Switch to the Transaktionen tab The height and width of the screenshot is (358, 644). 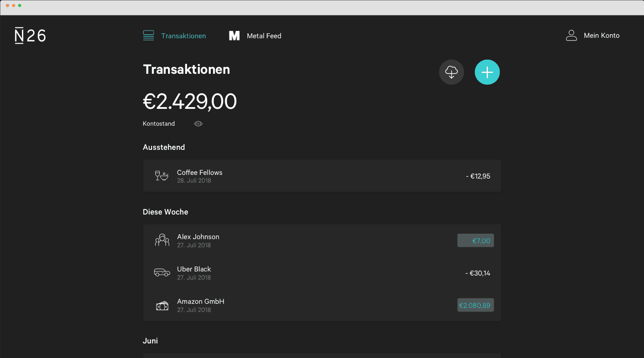click(183, 36)
